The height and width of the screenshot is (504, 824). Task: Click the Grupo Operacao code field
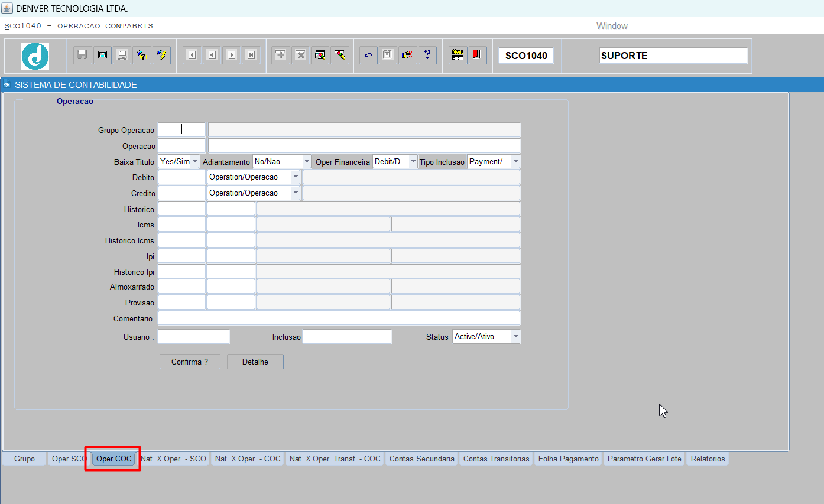pos(182,130)
